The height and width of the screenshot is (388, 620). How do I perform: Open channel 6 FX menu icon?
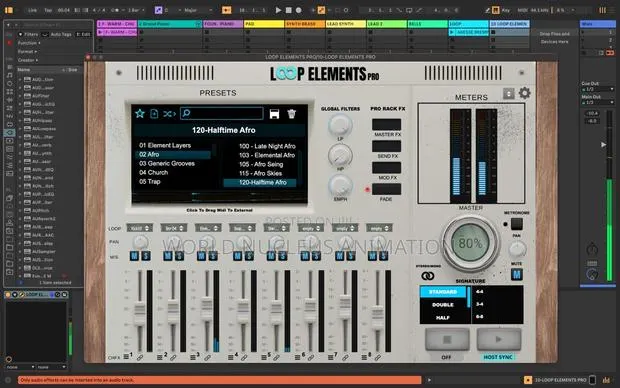[x=297, y=357]
